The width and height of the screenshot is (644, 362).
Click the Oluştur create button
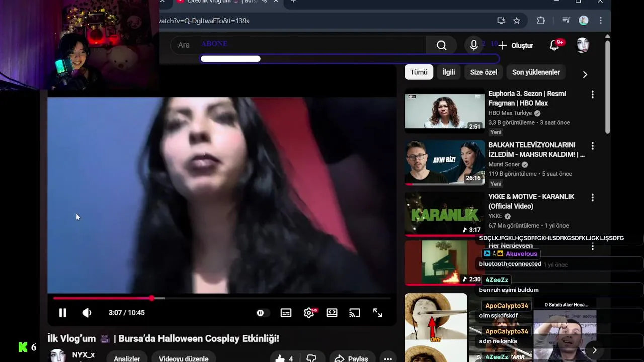click(x=516, y=46)
